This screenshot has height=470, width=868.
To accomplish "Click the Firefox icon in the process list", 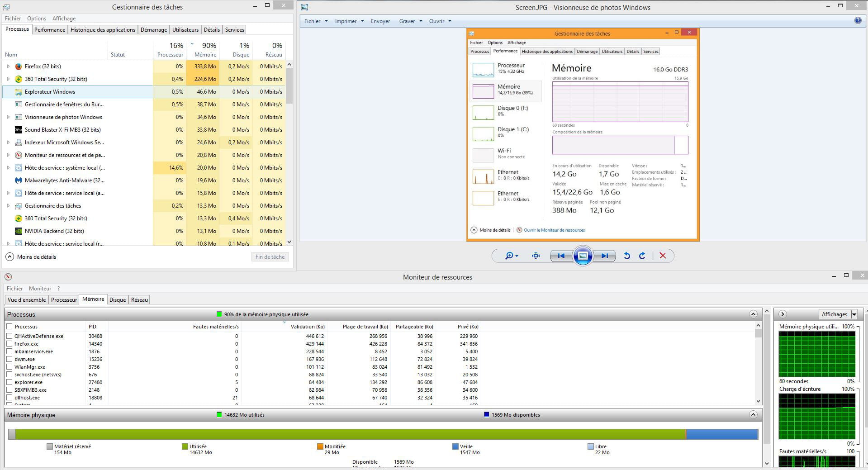I will pyautogui.click(x=19, y=66).
